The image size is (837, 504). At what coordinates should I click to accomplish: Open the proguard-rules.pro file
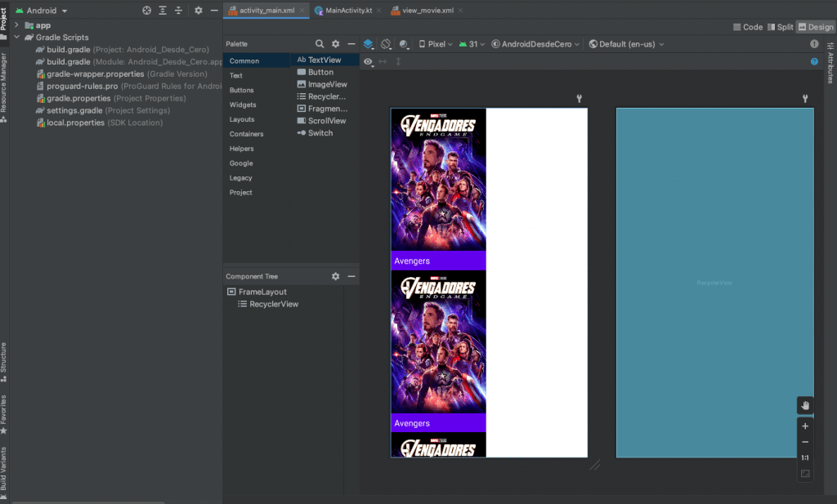128,86
